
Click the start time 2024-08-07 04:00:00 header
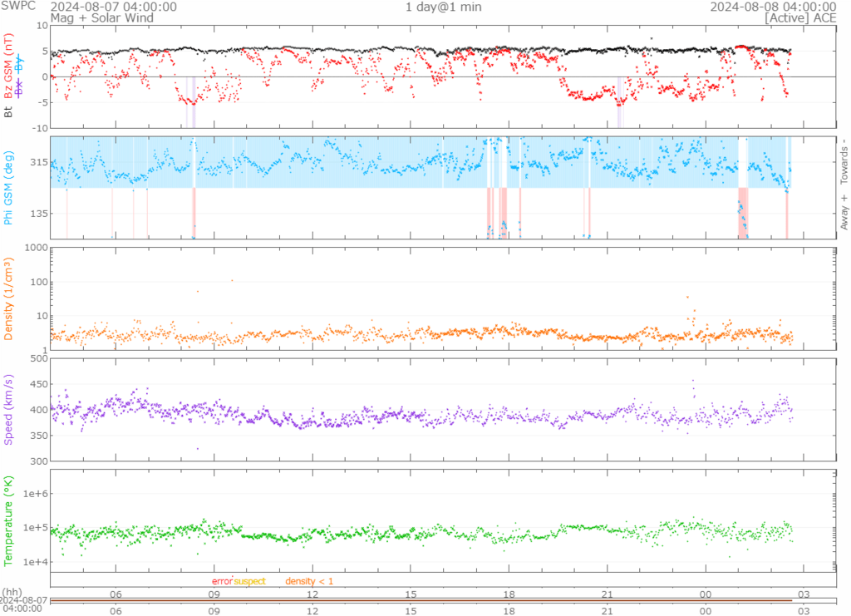pyautogui.click(x=113, y=7)
